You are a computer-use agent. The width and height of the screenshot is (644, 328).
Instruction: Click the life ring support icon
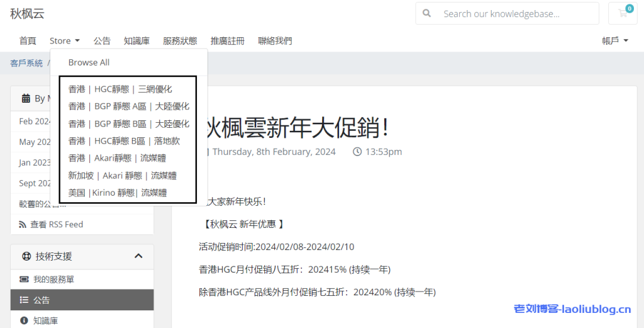(26, 256)
